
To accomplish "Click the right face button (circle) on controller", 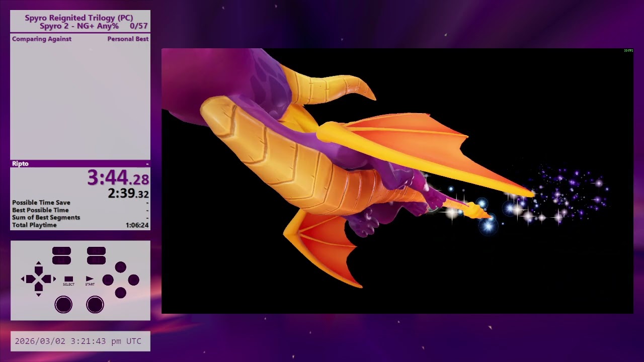I will pos(133,280).
